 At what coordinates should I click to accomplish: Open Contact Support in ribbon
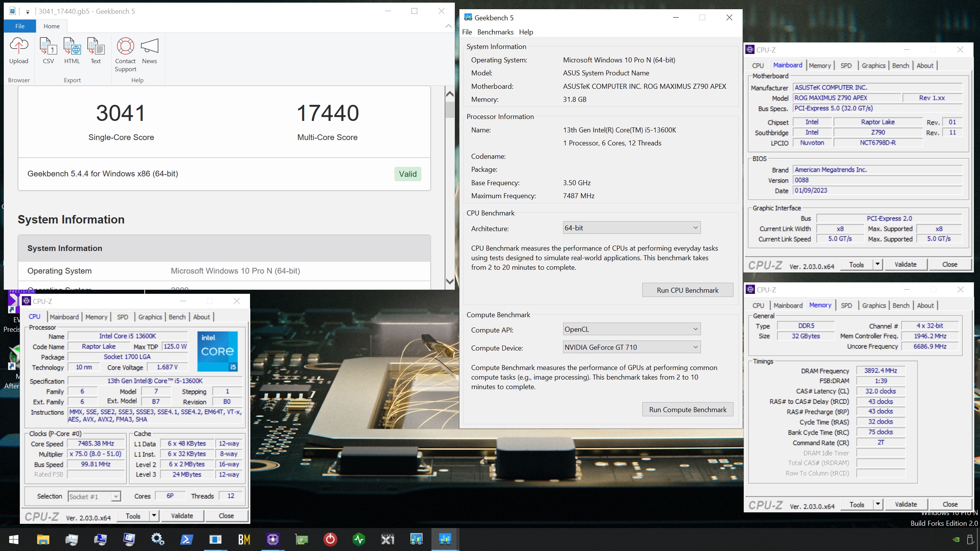[x=126, y=55]
